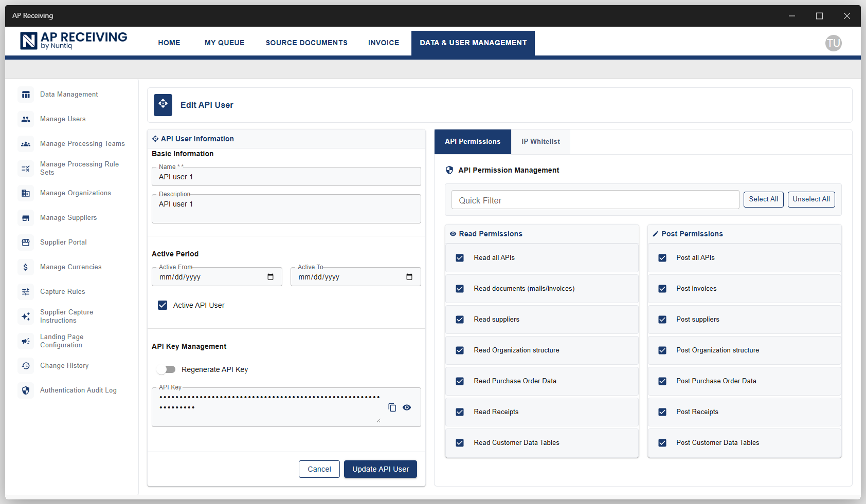Uncheck the Active API User checkbox
Viewport: 866px width, 504px height.
click(163, 305)
